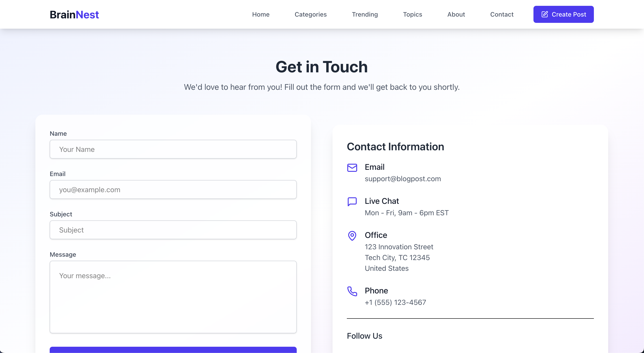This screenshot has width=644, height=353.
Task: Click the Follow Us heading
Action: (x=365, y=336)
